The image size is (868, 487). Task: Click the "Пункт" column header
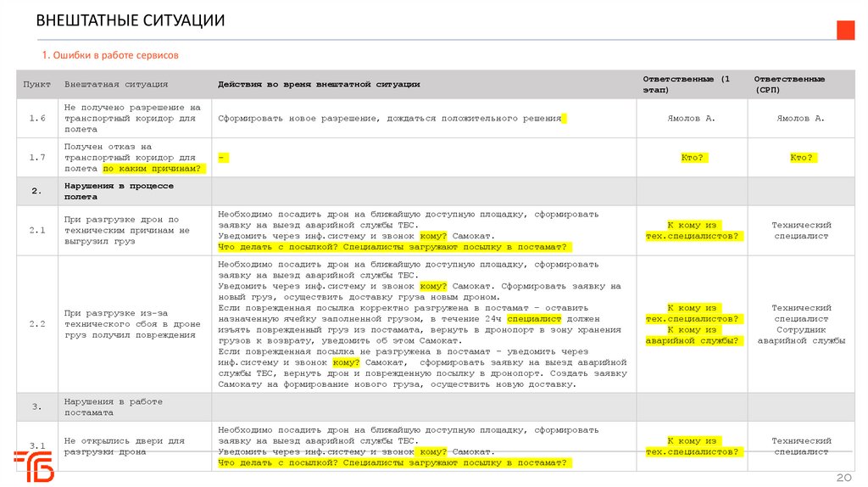[36, 84]
